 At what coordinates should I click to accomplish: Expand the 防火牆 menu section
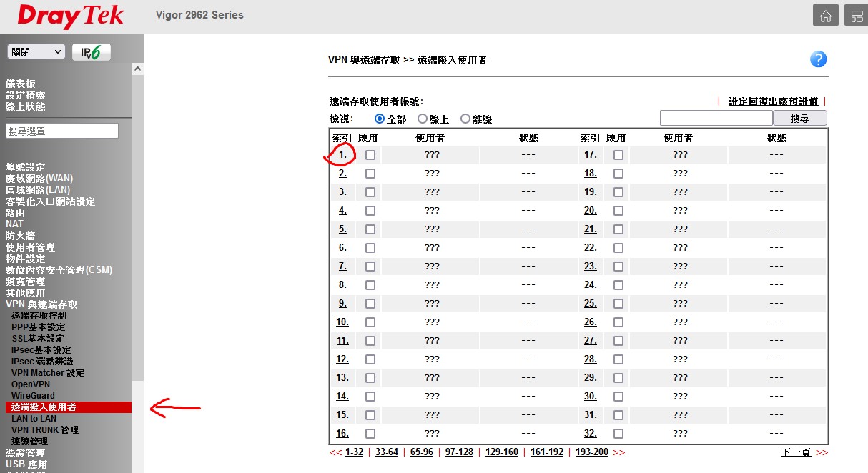tap(20, 236)
